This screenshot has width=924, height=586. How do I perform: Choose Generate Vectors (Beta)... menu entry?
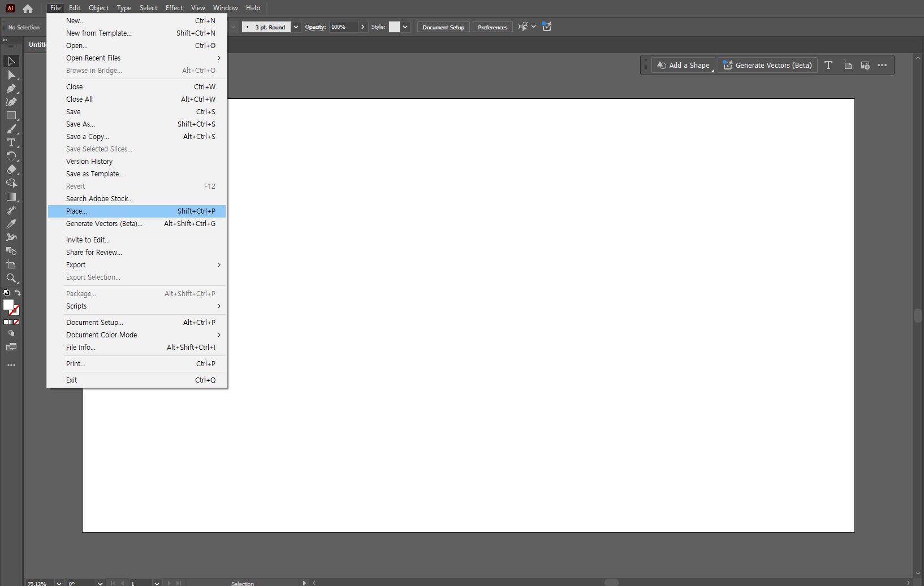point(137,224)
